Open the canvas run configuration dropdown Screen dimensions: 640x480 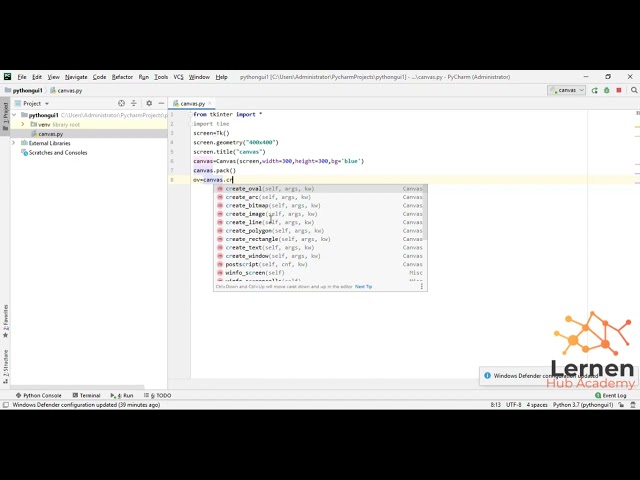point(567,90)
